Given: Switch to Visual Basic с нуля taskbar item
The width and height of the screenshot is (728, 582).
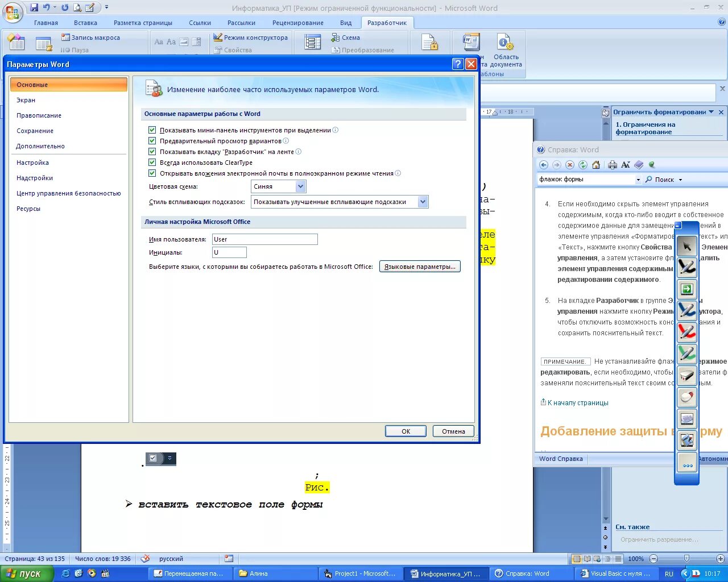Looking at the screenshot, I should 617,573.
